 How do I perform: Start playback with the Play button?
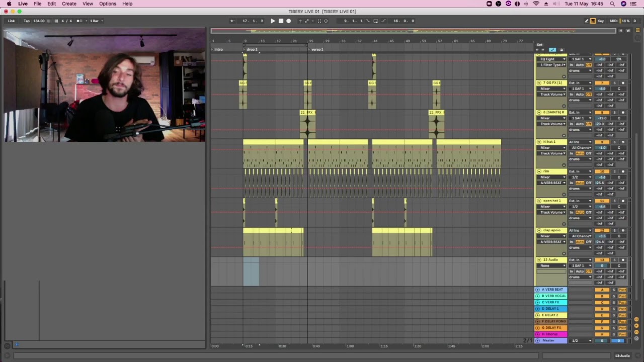pos(273,21)
